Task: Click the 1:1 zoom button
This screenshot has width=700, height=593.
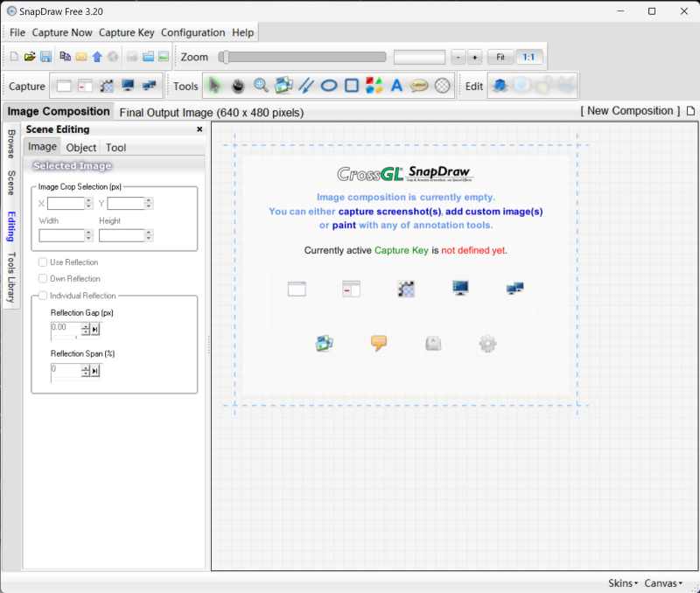Action: [528, 57]
